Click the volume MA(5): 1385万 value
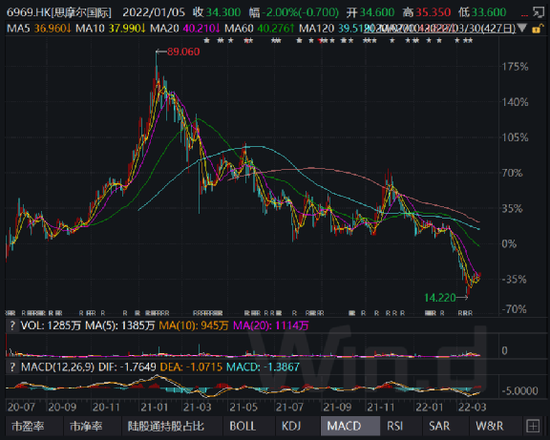 [120, 326]
